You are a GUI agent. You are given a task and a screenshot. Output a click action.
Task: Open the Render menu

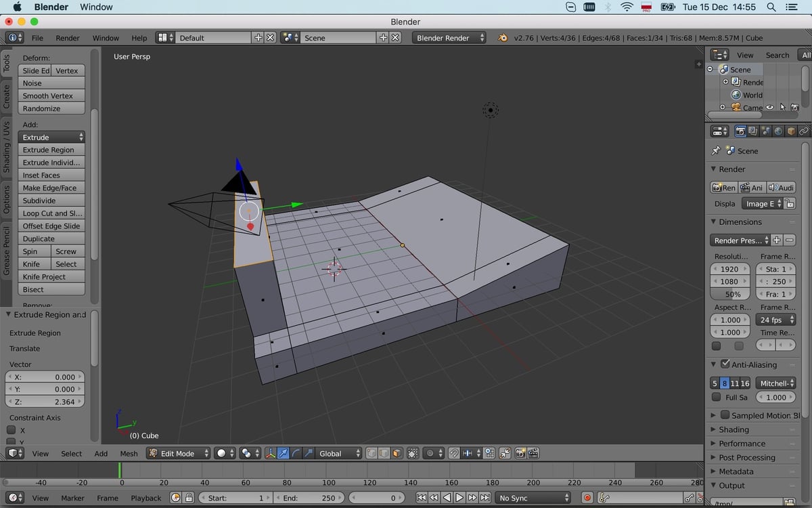click(67, 38)
